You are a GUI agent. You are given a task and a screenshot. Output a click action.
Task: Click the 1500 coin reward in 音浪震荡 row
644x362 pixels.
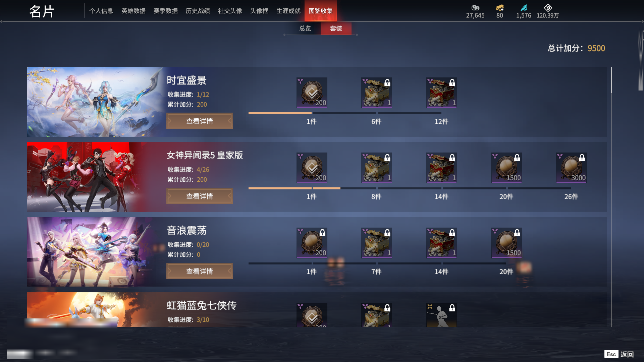point(506,243)
